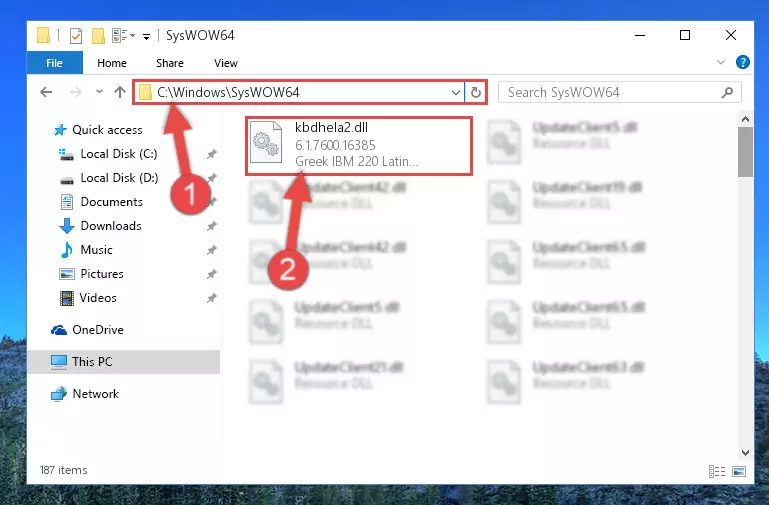Click the New folder quick access icon
The height and width of the screenshot is (505, 769).
point(99,36)
